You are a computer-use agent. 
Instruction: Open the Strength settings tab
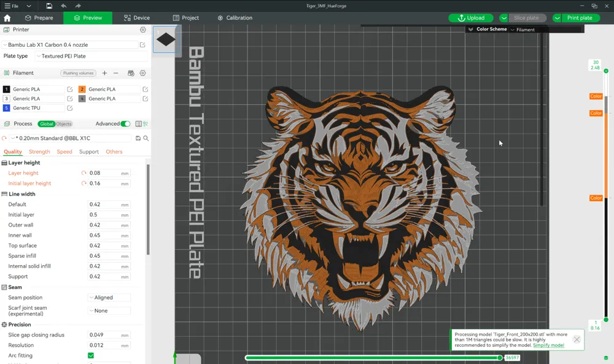pos(39,152)
